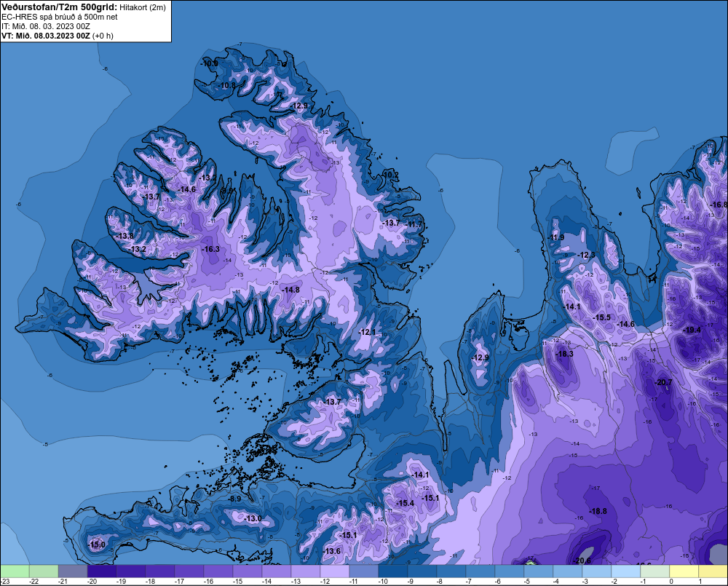Screen dimensions: 728x586
Task: Click the -10.8 temperature label
Action: click(x=226, y=85)
